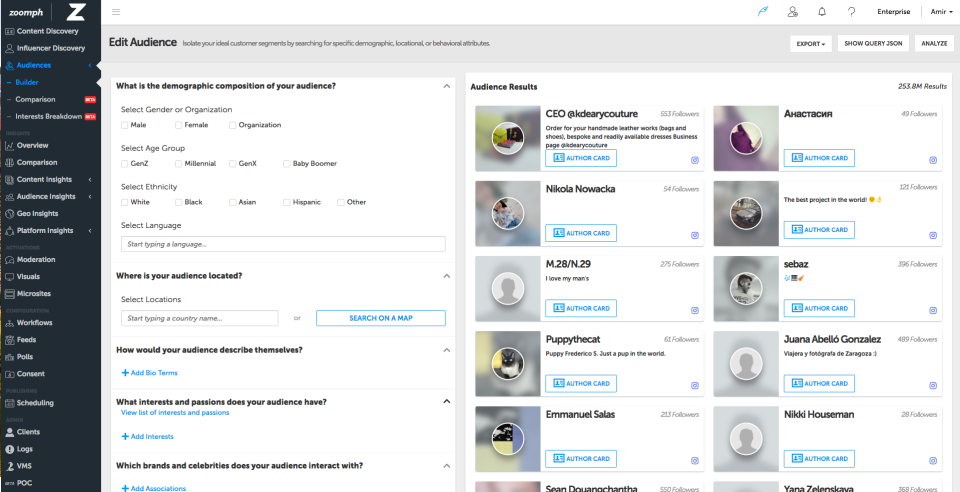Click the Feeds icon in sidebar
Screen dimensions: 960x492
[x=9, y=340]
